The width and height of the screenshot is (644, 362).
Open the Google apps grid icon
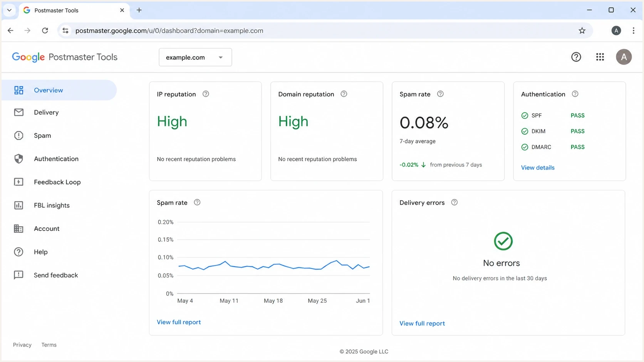tap(600, 57)
